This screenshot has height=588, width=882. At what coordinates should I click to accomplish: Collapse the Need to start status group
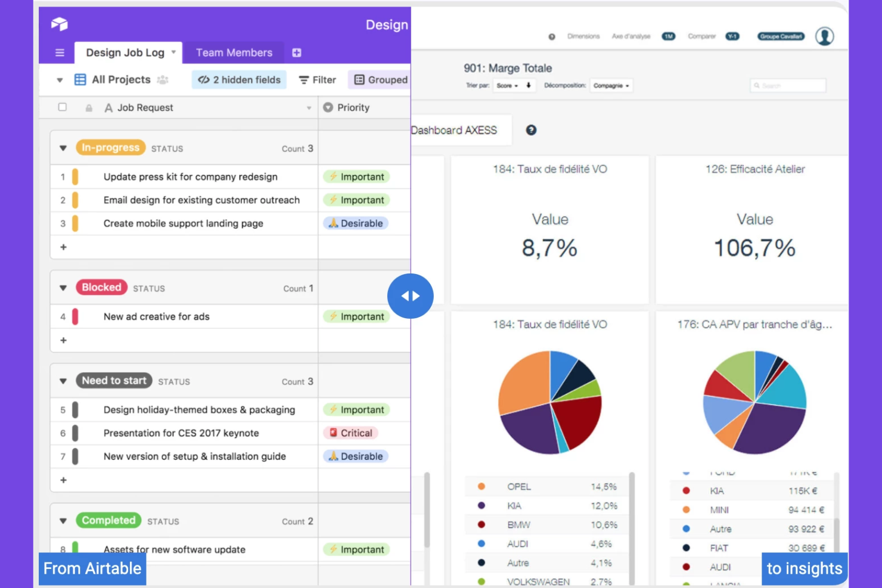pos(63,381)
